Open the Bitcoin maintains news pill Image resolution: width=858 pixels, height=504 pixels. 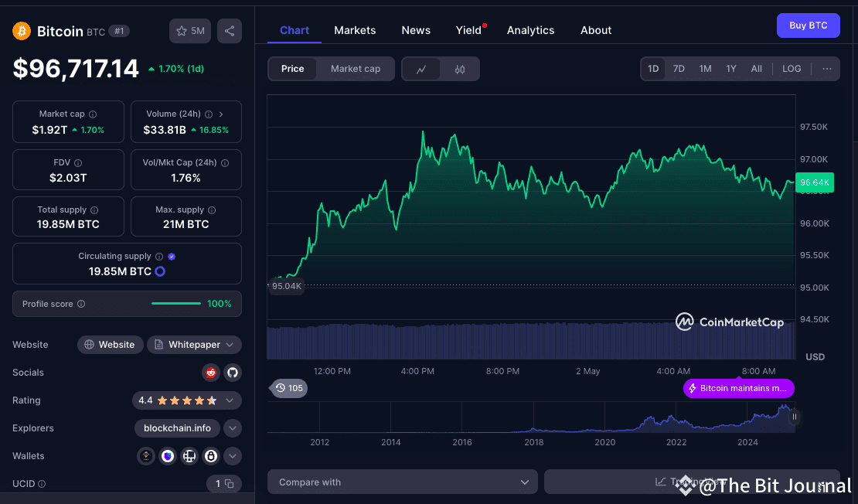pos(739,389)
